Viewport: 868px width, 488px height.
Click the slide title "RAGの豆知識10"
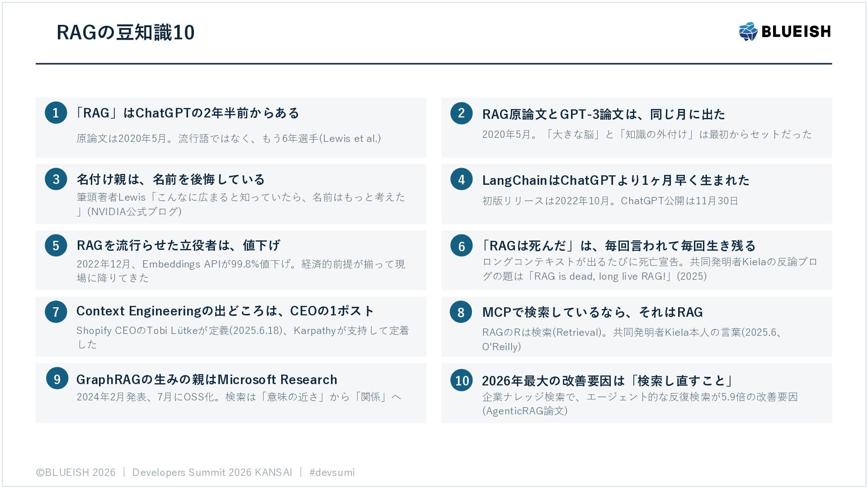click(126, 33)
